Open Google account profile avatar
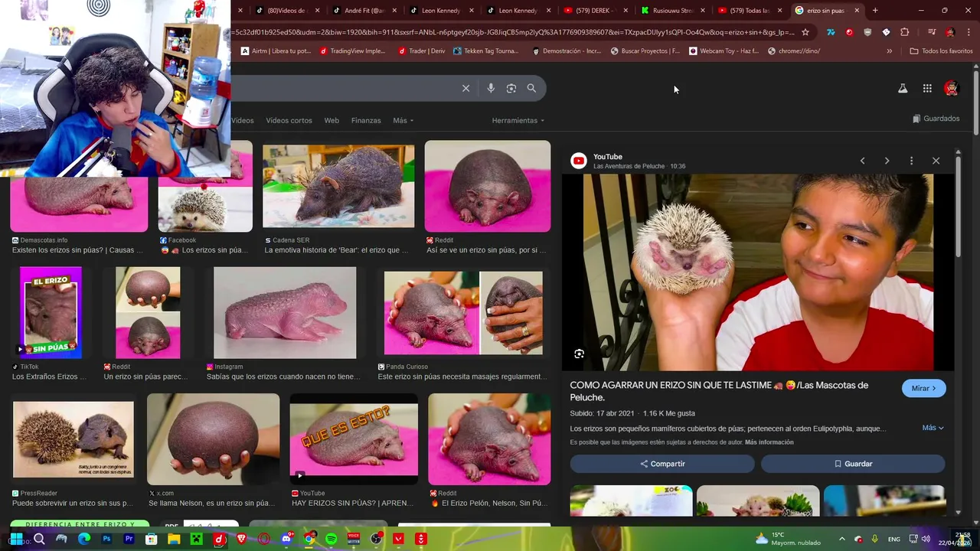Viewport: 980px width, 551px height. tap(951, 88)
